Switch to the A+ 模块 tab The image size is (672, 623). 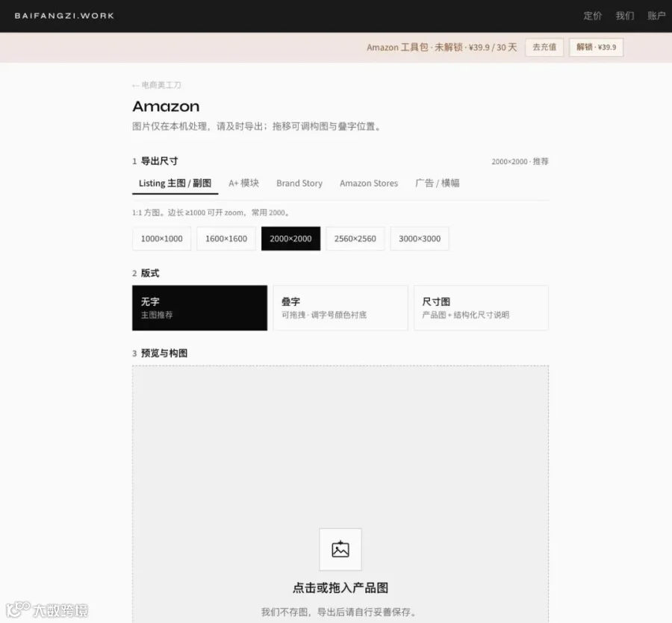coord(243,184)
